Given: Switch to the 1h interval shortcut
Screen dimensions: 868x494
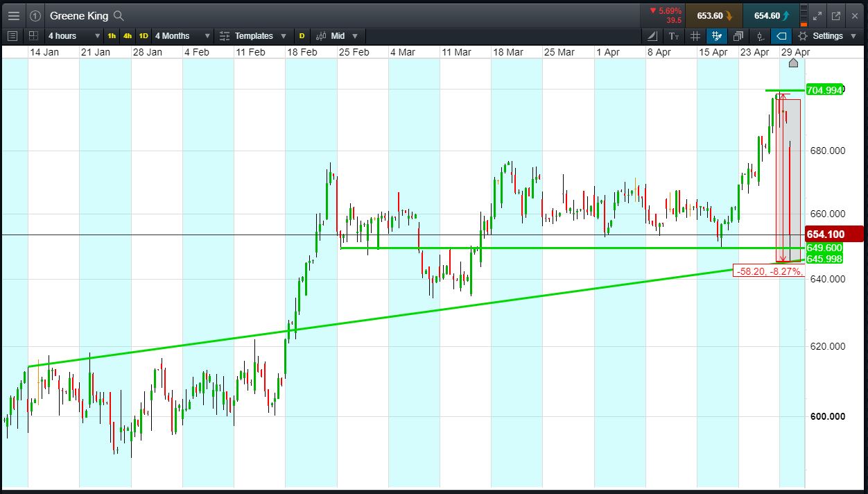Looking at the screenshot, I should point(112,36).
